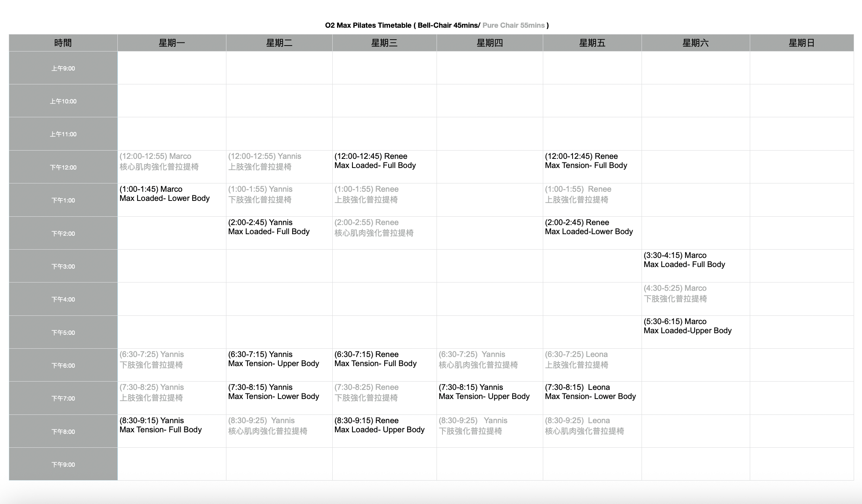Click Friday 7:30-8:15 Leona Lower Body class

[x=592, y=398]
